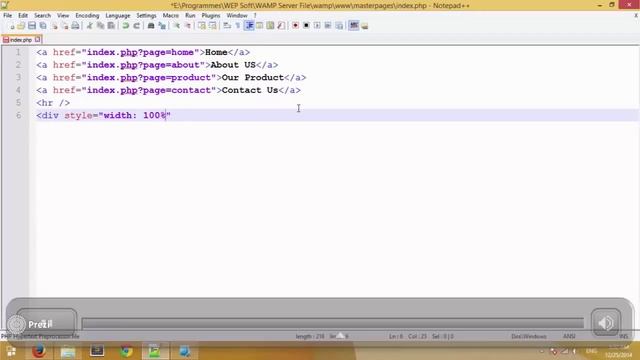The width and height of the screenshot is (640, 360).
Task: Open File Explorer from the taskbar
Action: pyautogui.click(x=68, y=351)
